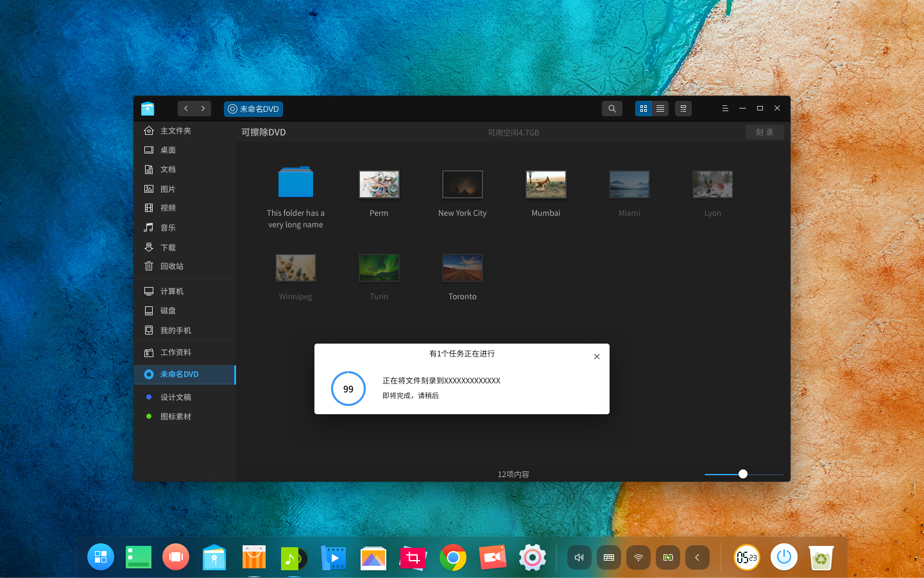Screen dimensions: 924x578
Task: Open 桌面 in the sidebar
Action: (x=185, y=150)
